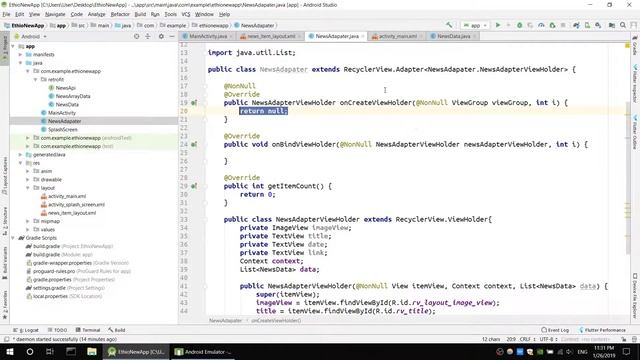
Task: Collapse the java folder
Action: point(20,63)
